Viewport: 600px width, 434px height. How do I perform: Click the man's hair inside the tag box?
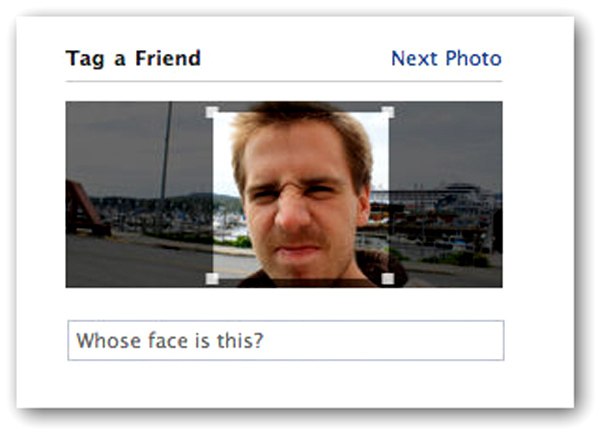pos(300,125)
